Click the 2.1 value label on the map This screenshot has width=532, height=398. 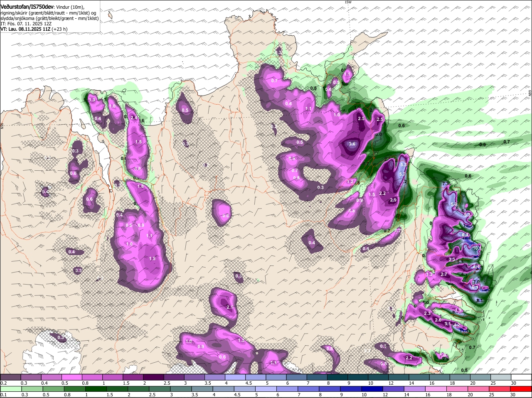[x=230, y=307]
